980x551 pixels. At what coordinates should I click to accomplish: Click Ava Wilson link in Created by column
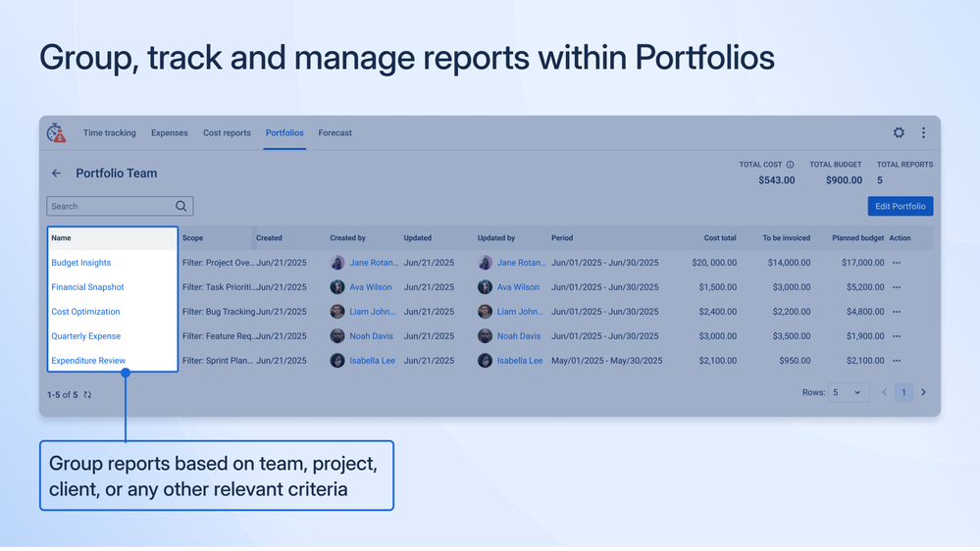click(x=371, y=287)
